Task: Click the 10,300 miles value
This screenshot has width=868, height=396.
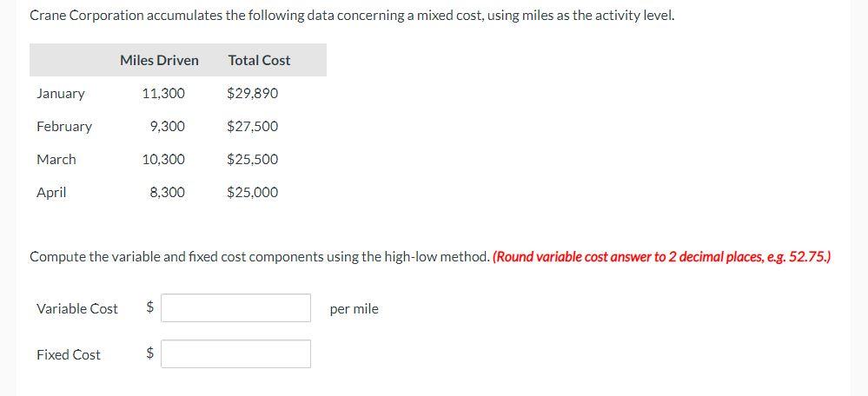Action: point(163,159)
